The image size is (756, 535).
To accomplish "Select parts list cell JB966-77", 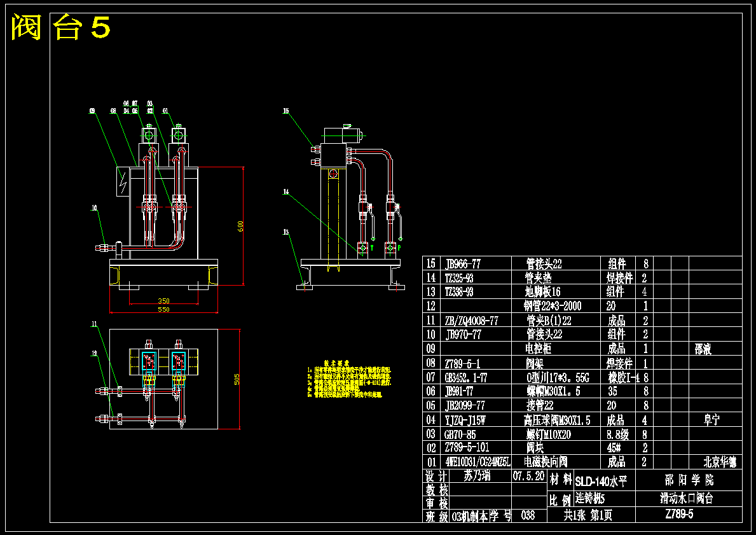I will click(462, 264).
